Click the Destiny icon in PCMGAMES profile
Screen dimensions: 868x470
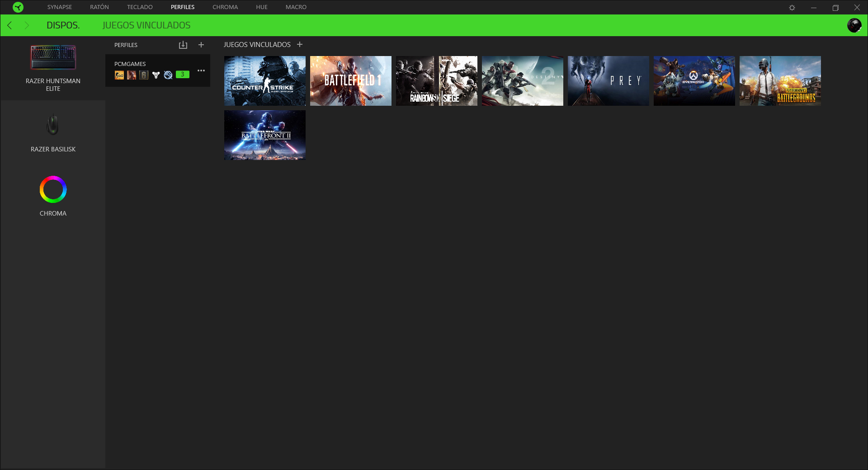[x=156, y=75]
